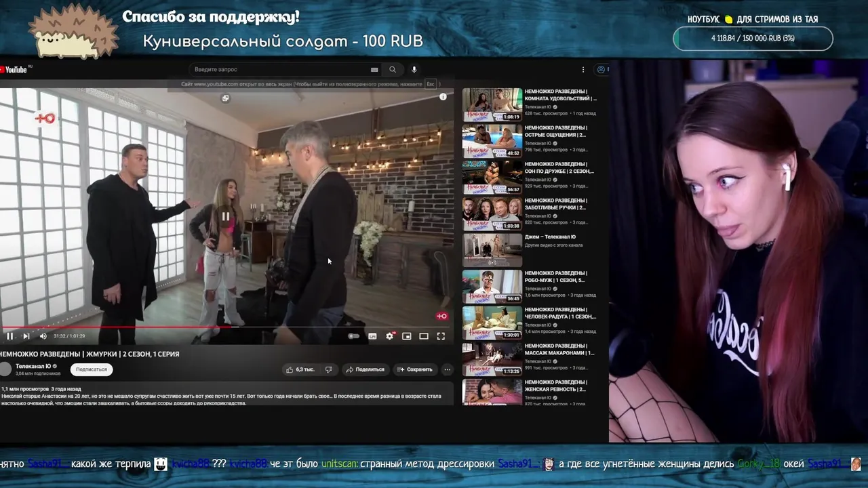Click the Телеканал Ю channel avatar
The height and width of the screenshot is (488, 868).
click(x=6, y=369)
